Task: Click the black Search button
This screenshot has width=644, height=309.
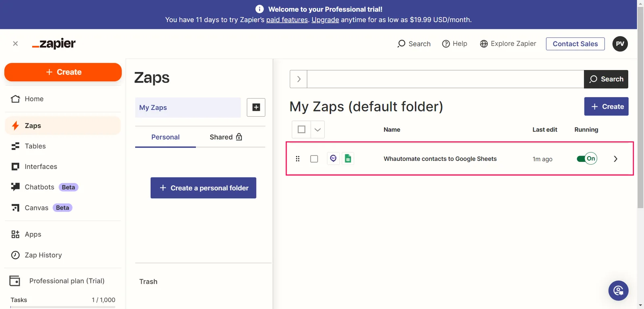Action: tap(606, 79)
